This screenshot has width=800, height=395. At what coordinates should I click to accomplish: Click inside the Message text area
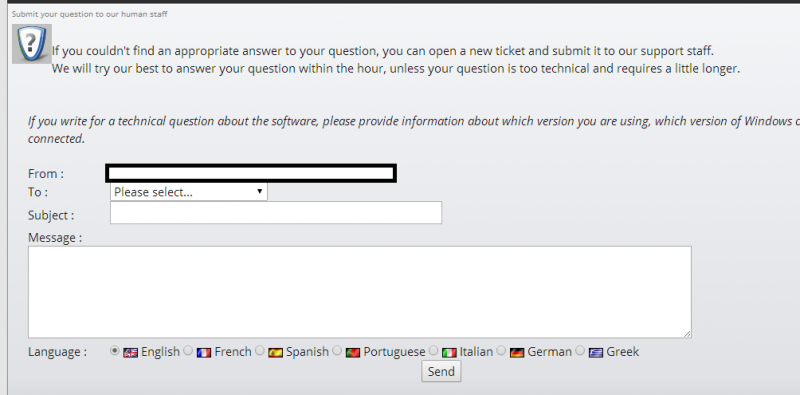[360, 292]
